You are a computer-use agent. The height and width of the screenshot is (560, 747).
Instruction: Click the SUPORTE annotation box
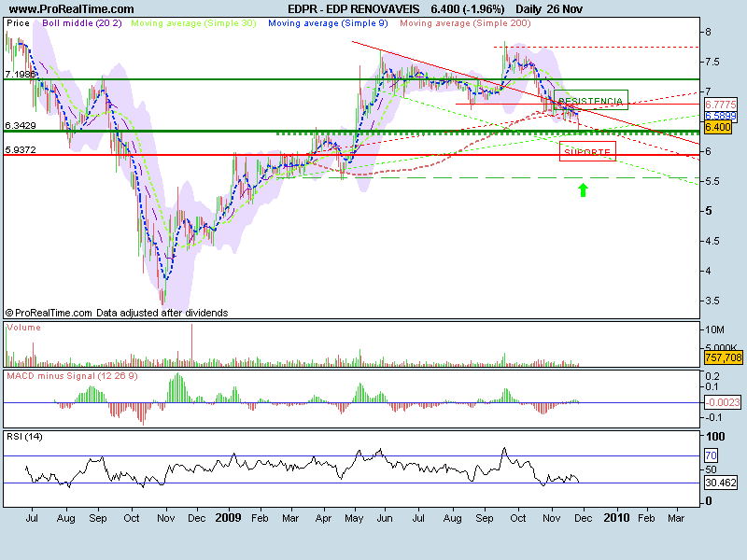tap(587, 151)
